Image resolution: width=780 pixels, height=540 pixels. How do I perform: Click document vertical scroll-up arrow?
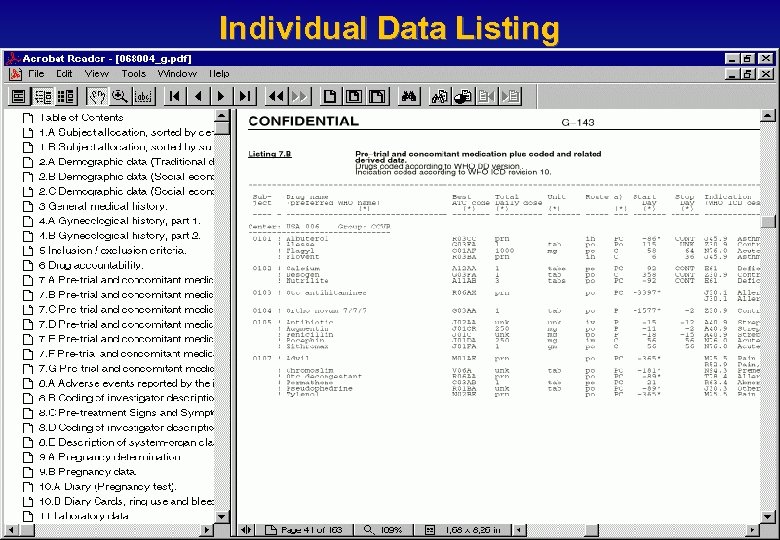click(768, 116)
